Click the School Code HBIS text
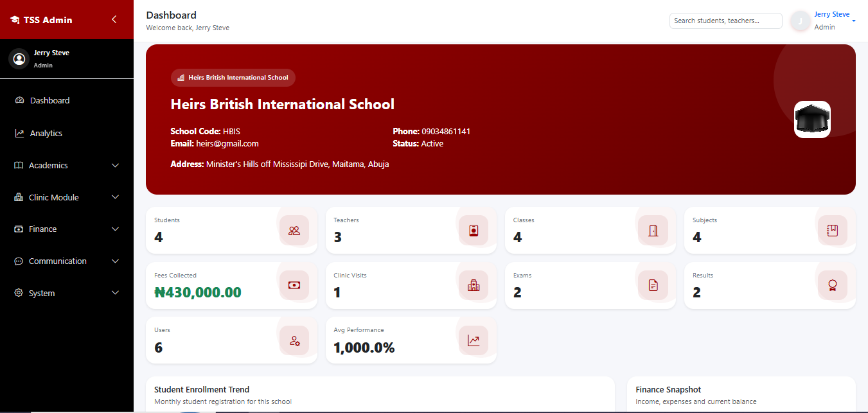 (206, 131)
